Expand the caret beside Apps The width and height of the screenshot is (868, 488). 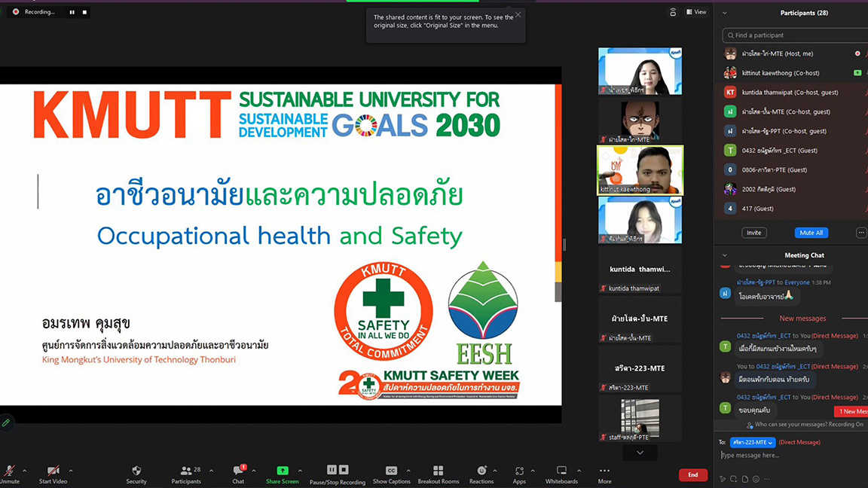pyautogui.click(x=533, y=471)
